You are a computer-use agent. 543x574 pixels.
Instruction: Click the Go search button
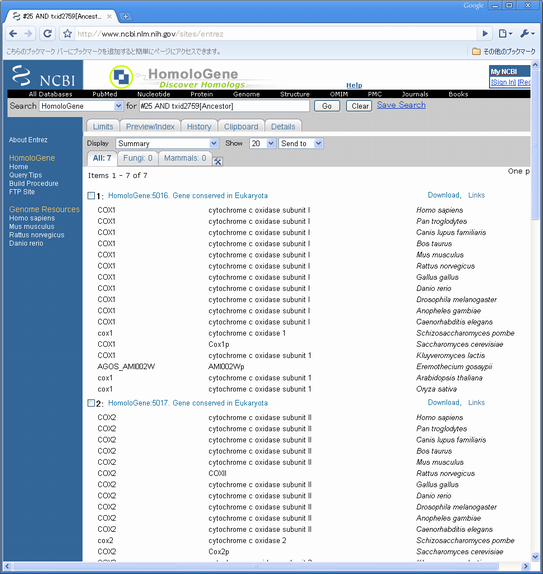327,106
